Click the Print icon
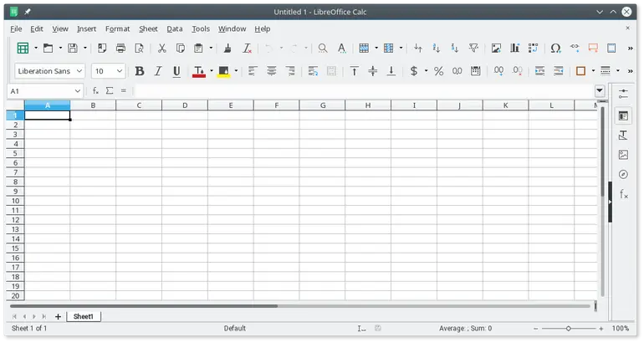 (120, 49)
